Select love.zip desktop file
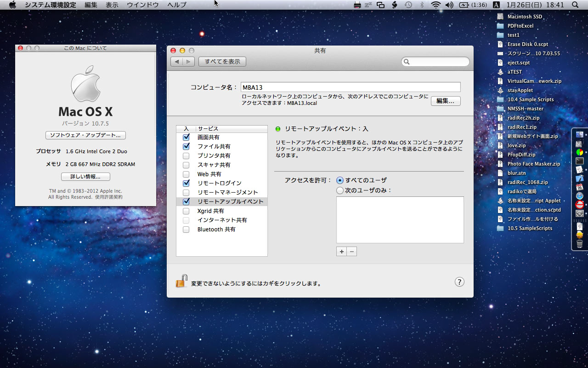This screenshot has height=368, width=588. pos(511,145)
